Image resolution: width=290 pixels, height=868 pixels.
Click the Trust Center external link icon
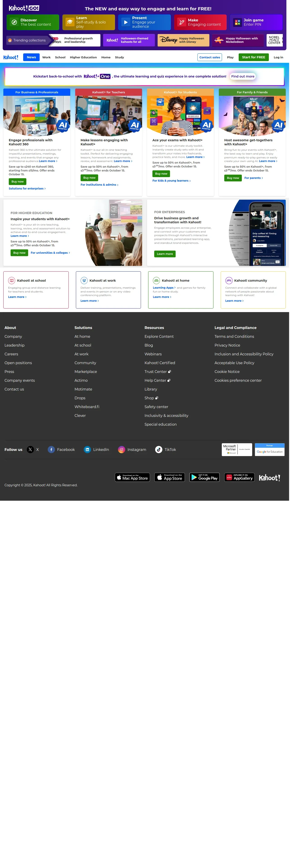(x=169, y=372)
